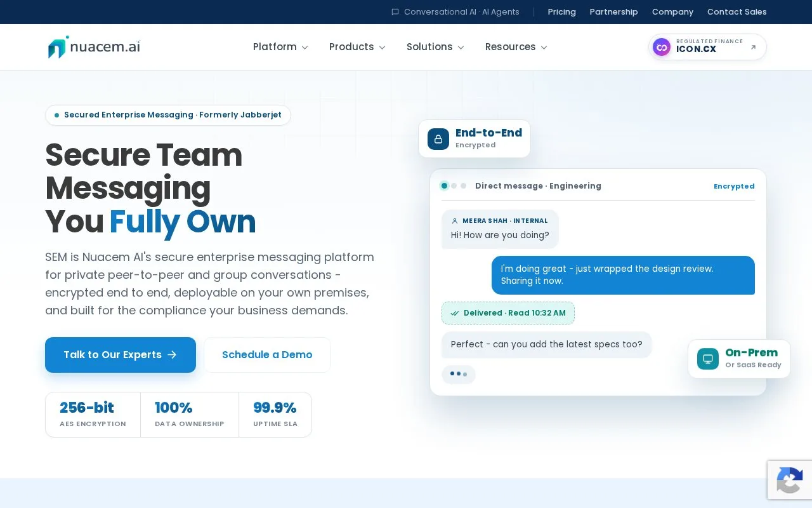This screenshot has height=508, width=812.
Task: Expand the Platform menu chevron
Action: [304, 48]
